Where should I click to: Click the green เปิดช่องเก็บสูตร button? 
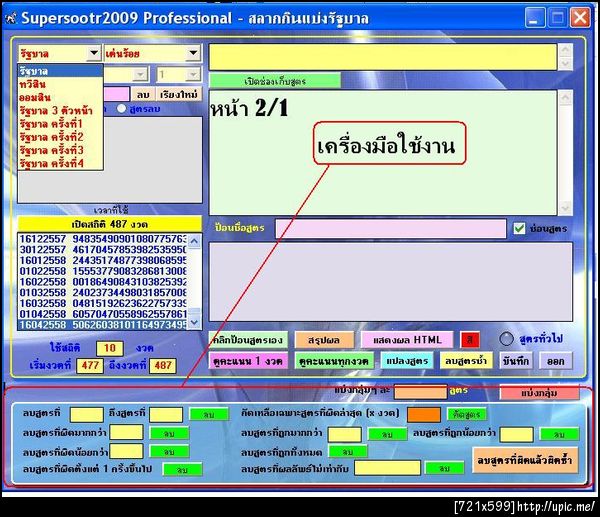pyautogui.click(x=275, y=81)
